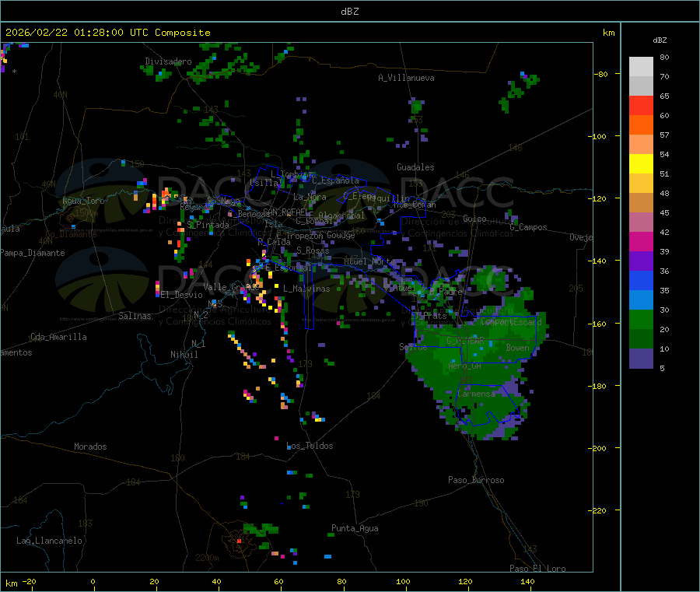
Task: Click the dBZ title at top
Action: (x=349, y=12)
